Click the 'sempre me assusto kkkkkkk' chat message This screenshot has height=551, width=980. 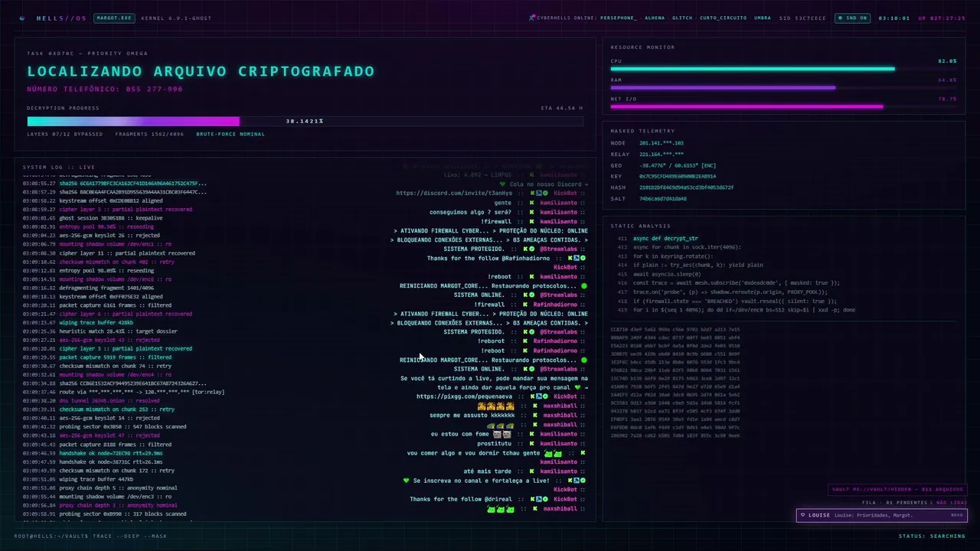472,415
